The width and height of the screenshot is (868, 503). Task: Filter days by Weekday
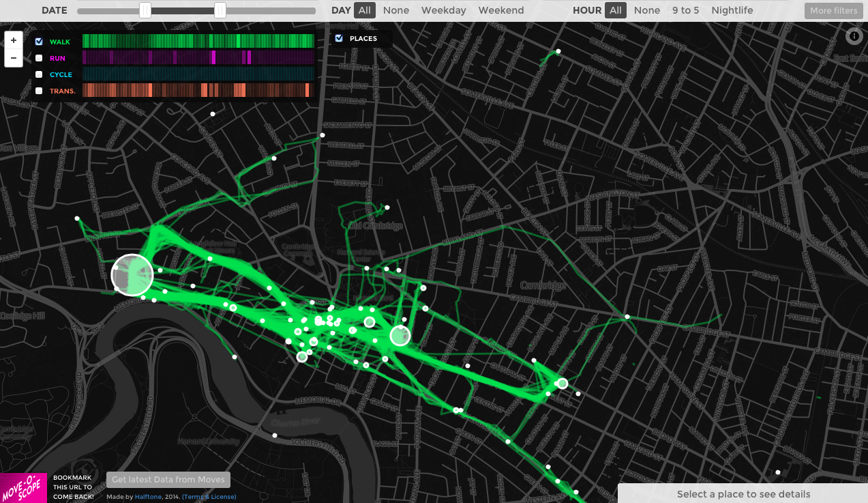[x=443, y=10]
